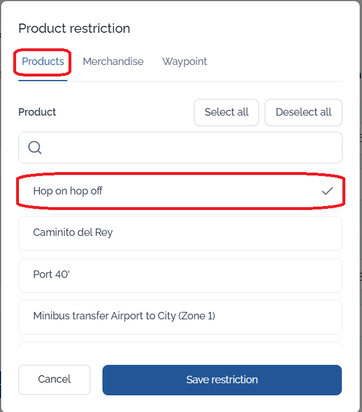The image size is (362, 412).
Task: Click the checkmark on Hop on hop off
Action: click(327, 191)
